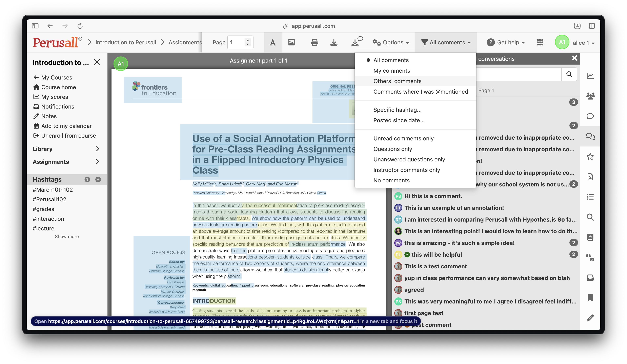This screenshot has height=364, width=627.
Task: Open the 'Get help' dropdown
Action: coord(506,43)
